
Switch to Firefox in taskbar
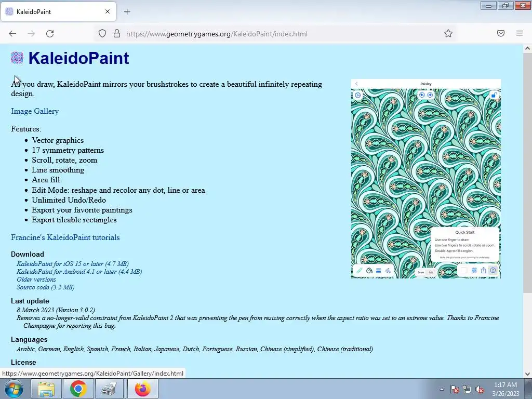[x=142, y=389]
